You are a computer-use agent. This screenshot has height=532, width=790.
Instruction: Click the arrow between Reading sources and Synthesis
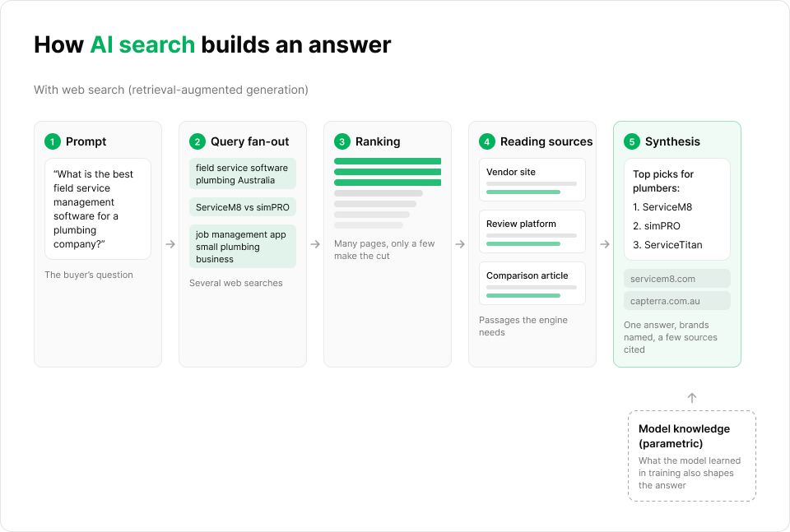click(x=605, y=244)
